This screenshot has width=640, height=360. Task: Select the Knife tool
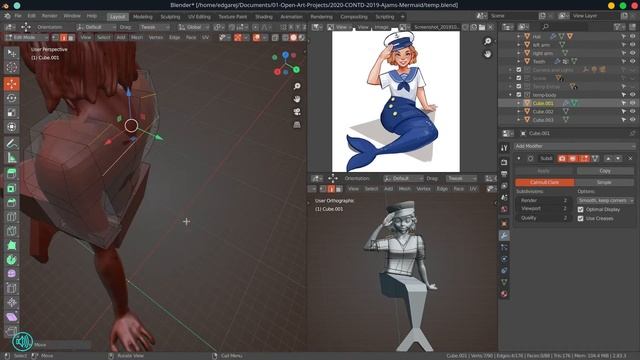click(11, 231)
